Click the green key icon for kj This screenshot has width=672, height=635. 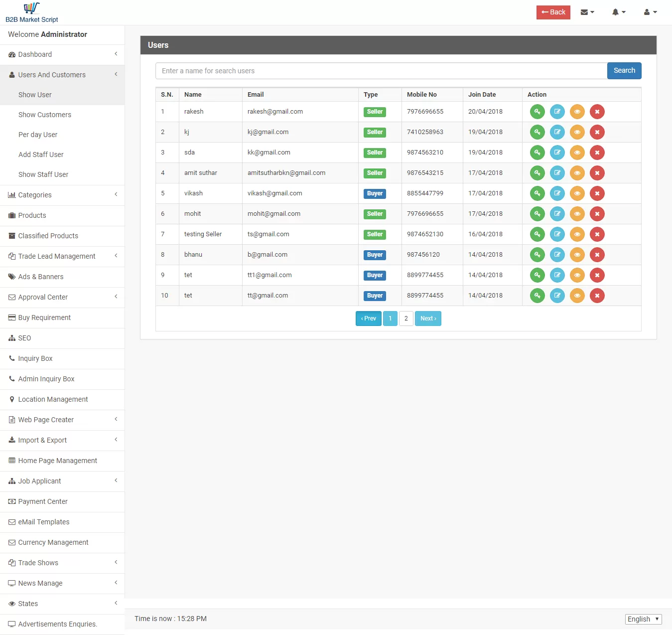tap(538, 132)
